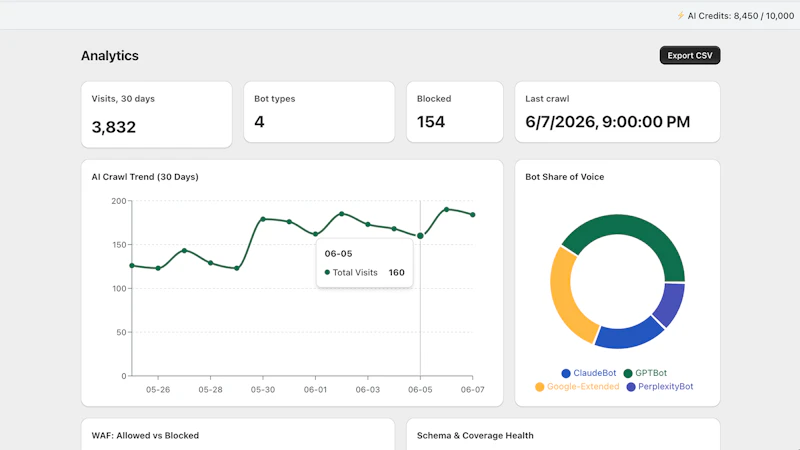Click the first data point on the trend line
Screen dimensions: 800x450
[132, 266]
